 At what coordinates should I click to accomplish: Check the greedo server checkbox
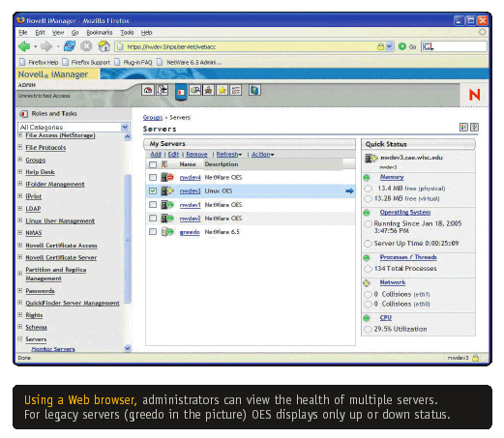(x=153, y=232)
